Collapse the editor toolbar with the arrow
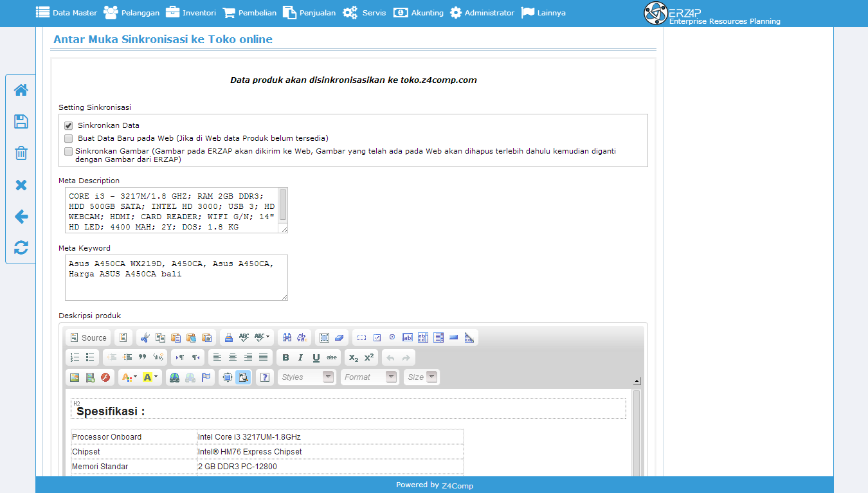 point(637,381)
